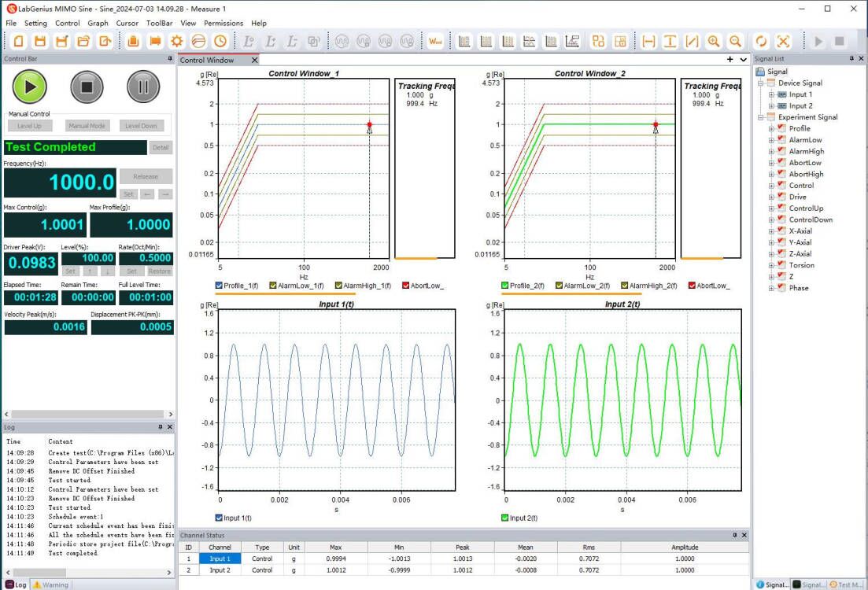This screenshot has width=868, height=590.
Task: Click the diagonal-line bracket toolbar icon
Action: [x=692, y=41]
